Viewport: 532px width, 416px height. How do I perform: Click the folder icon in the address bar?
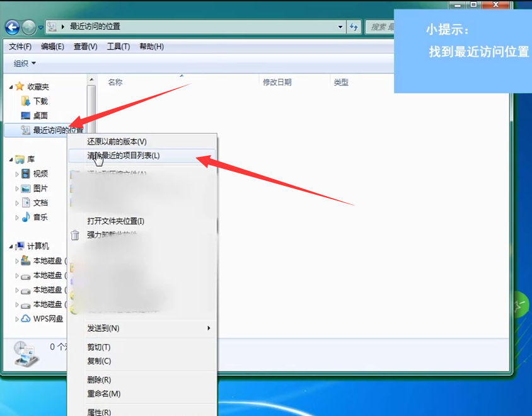(54, 26)
